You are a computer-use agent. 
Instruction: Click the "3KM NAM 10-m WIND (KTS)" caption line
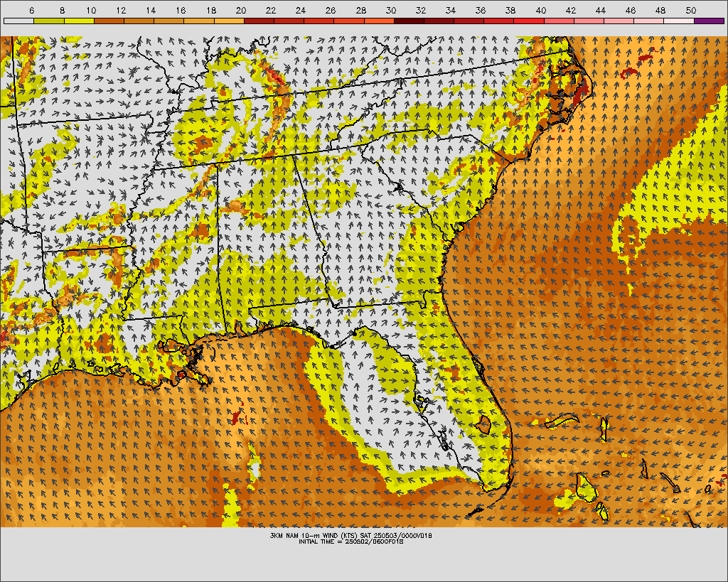tap(351, 536)
